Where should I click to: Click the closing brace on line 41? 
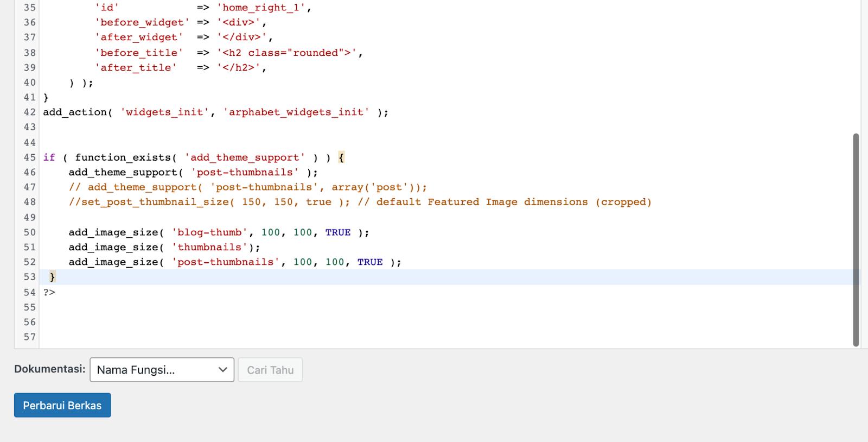coord(46,98)
